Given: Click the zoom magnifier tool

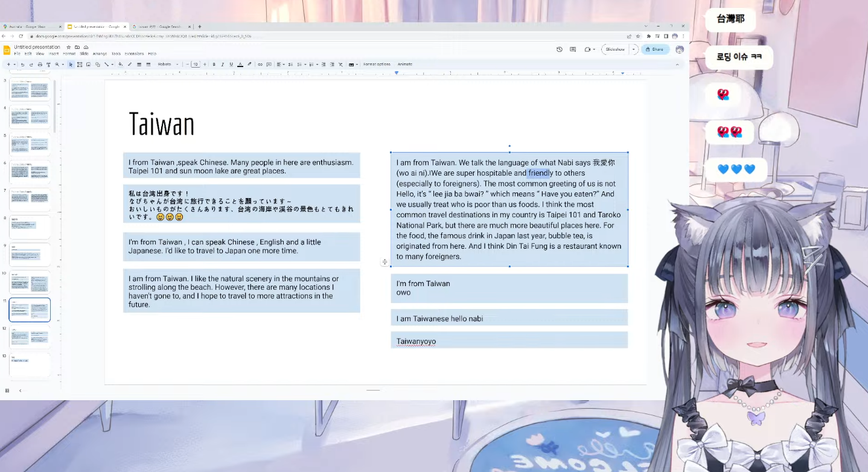Looking at the screenshot, I should [x=57, y=64].
